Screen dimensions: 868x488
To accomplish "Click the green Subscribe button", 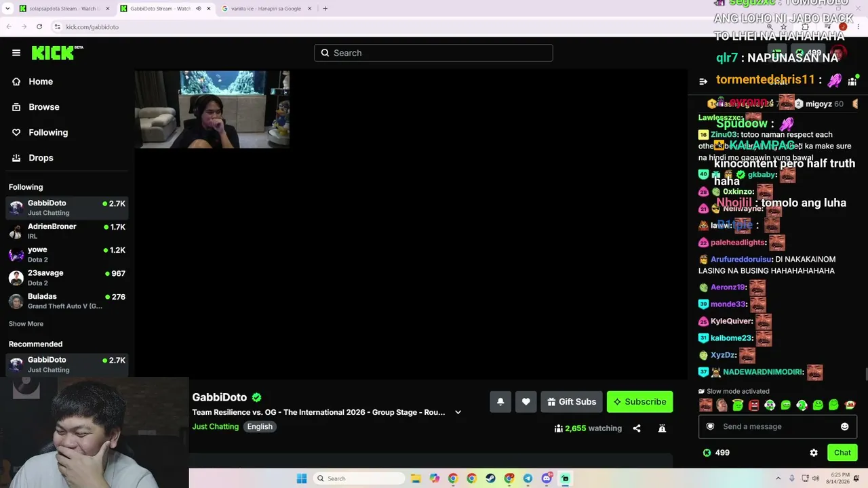I will coord(639,402).
